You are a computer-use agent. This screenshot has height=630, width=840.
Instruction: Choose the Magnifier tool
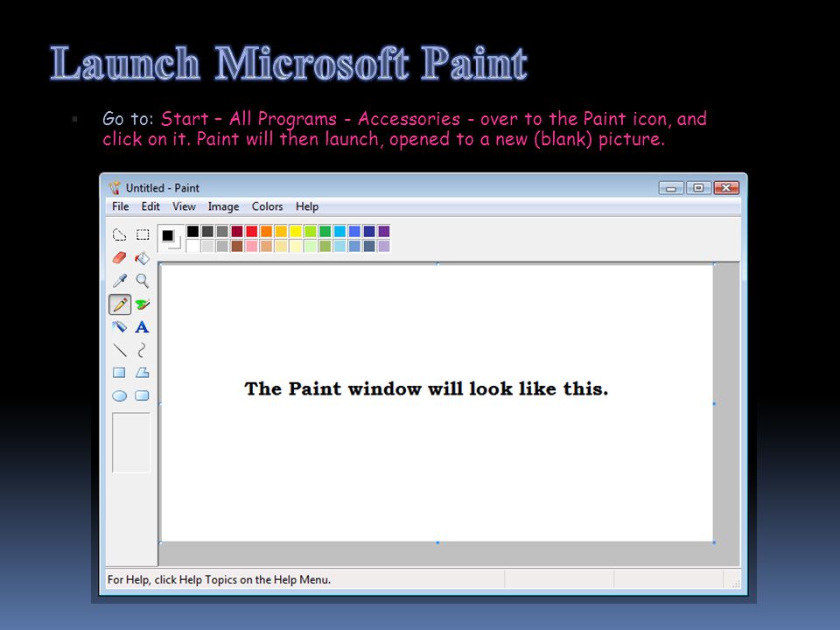coord(143,281)
